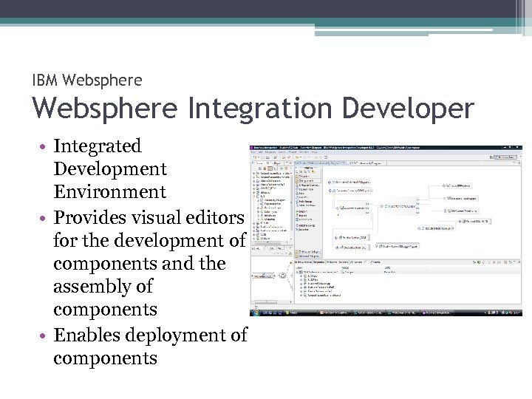This screenshot has height=399, width=532.
Task: Open the File menu in Integration Developer
Action: pyautogui.click(x=253, y=152)
